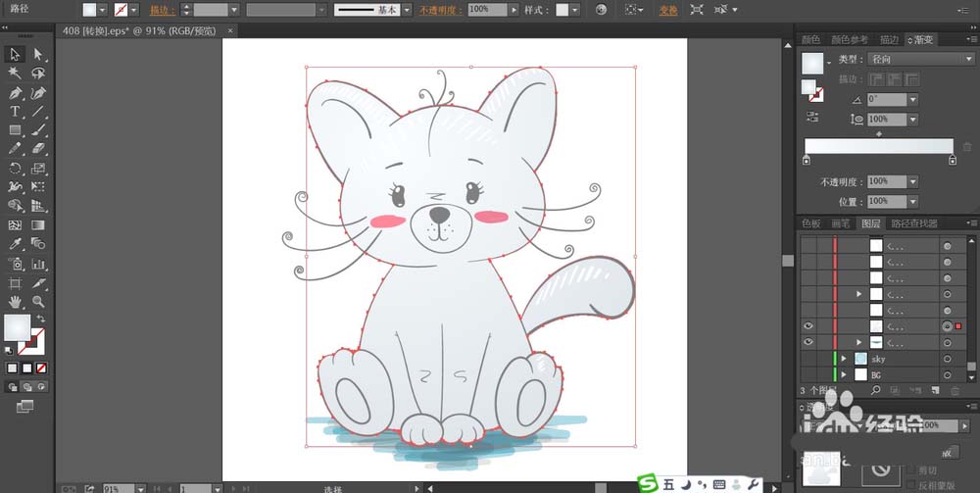Open Sogou input method settings wrench
This screenshot has height=493, width=980.
[754, 483]
